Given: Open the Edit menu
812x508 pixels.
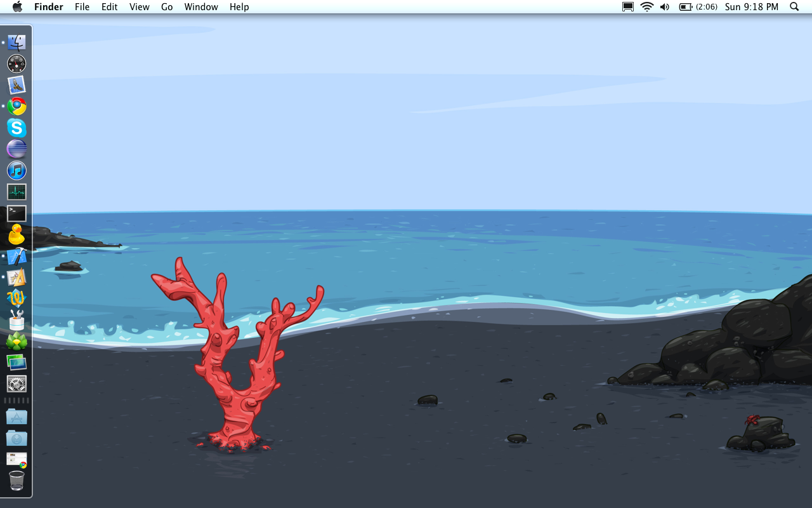Looking at the screenshot, I should pos(110,7).
